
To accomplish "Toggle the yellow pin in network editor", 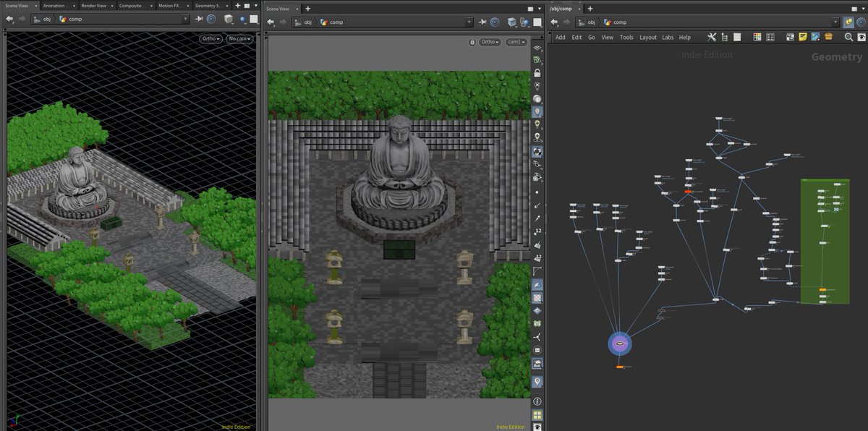I will click(848, 22).
